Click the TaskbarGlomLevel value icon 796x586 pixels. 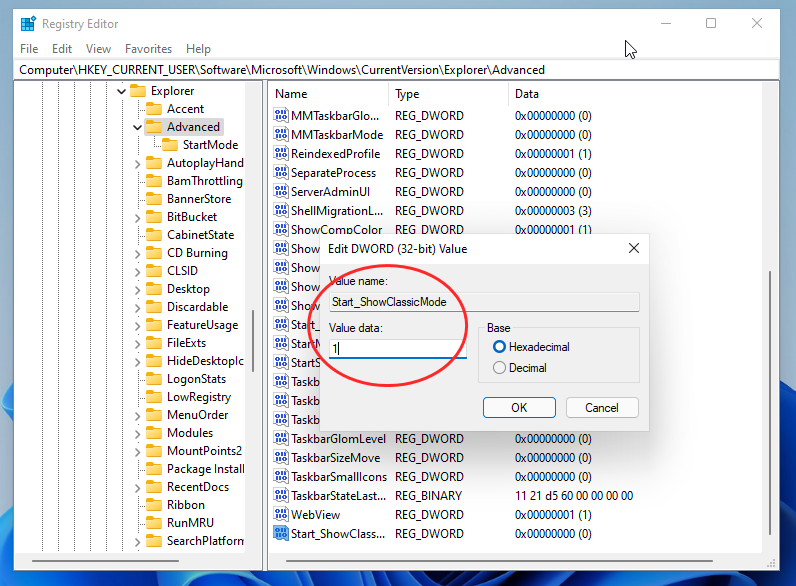(x=281, y=438)
